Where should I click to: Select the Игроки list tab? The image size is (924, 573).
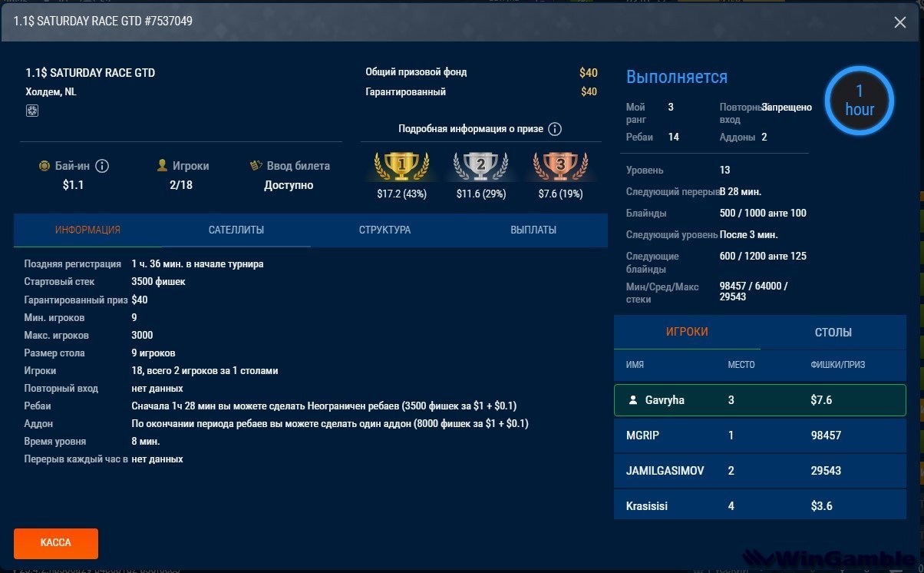[x=687, y=333]
